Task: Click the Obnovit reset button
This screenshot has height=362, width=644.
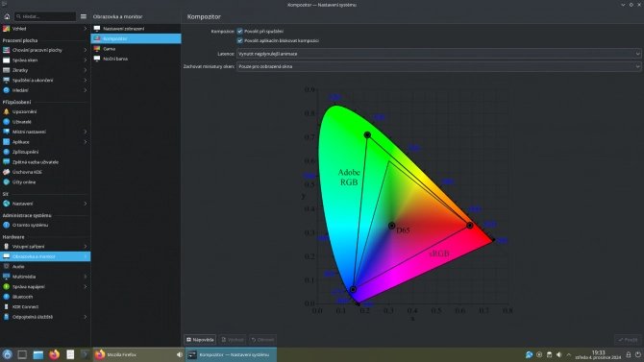Action: tap(262, 340)
